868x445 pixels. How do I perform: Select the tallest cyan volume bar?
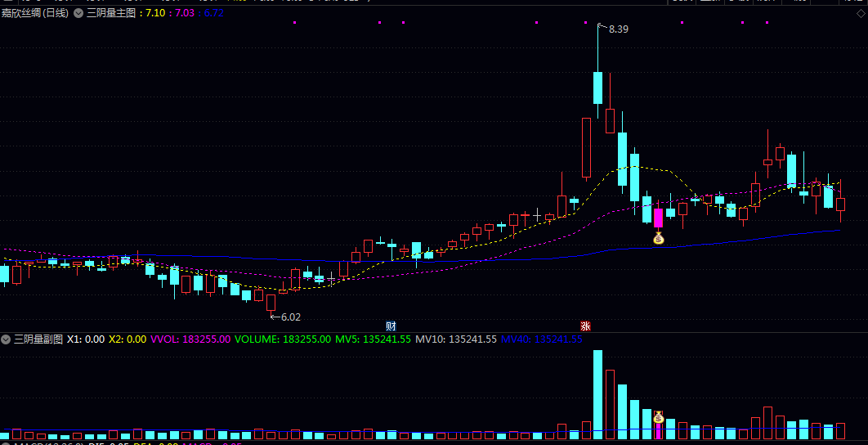(x=597, y=394)
